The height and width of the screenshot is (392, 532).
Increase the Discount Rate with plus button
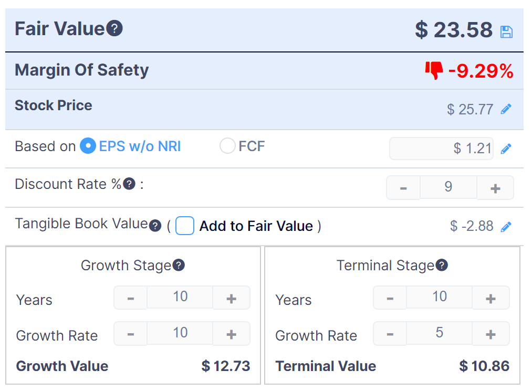coord(495,187)
